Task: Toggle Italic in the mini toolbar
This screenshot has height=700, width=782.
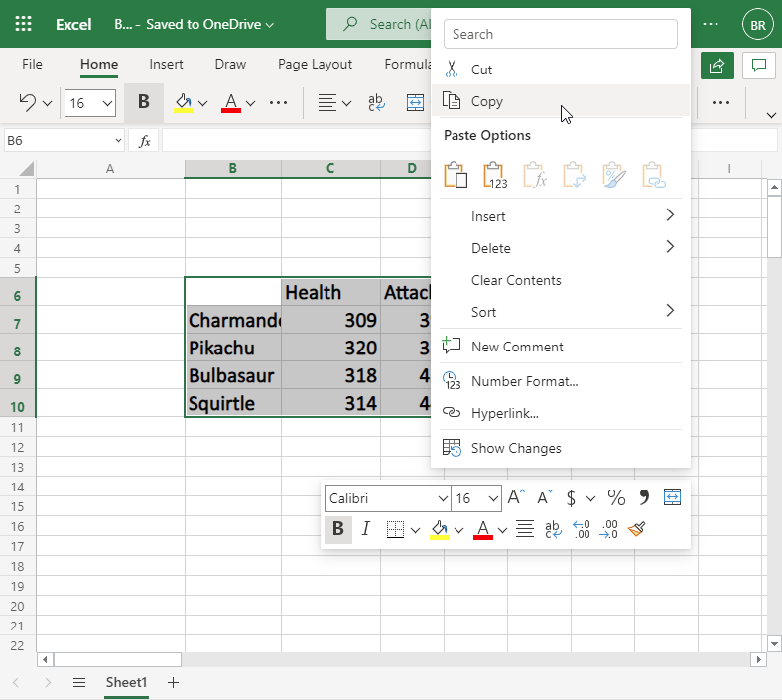Action: [365, 530]
